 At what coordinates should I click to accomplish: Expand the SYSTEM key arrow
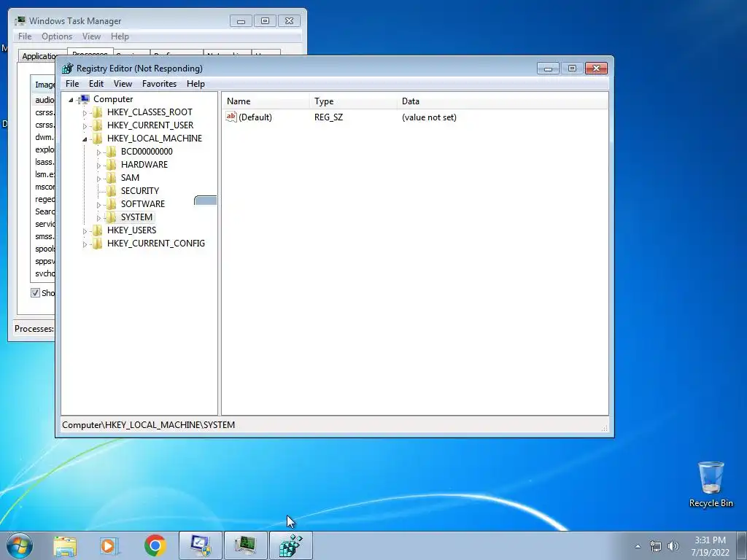pos(98,217)
